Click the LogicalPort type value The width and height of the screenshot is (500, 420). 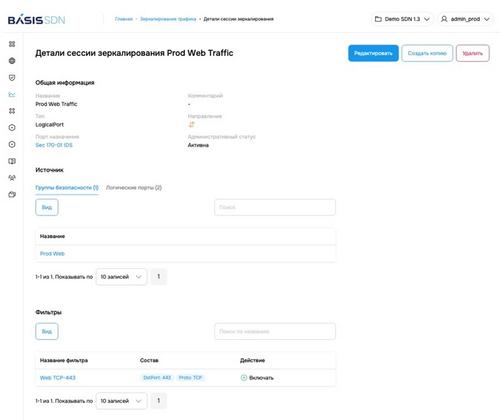coord(49,125)
